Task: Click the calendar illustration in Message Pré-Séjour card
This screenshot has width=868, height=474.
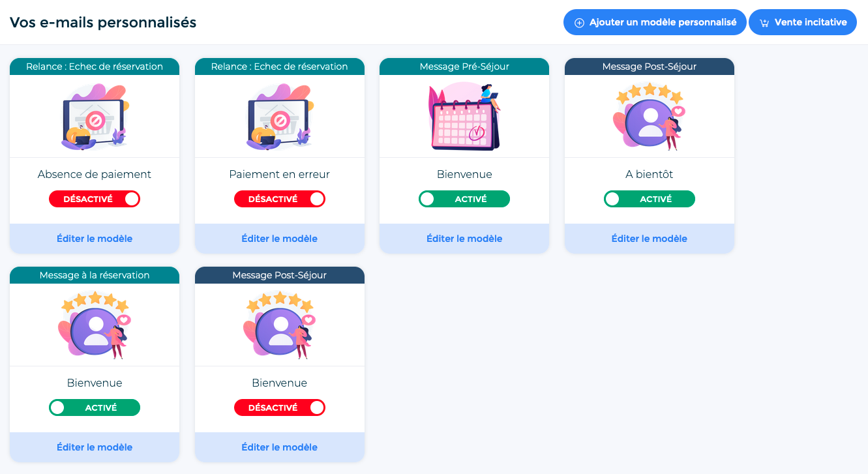Action: click(x=464, y=116)
